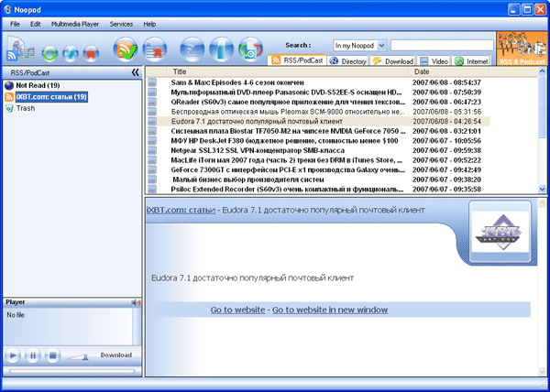The image size is (550, 392).
Task: Click the Play button in Player
Action: [13, 355]
